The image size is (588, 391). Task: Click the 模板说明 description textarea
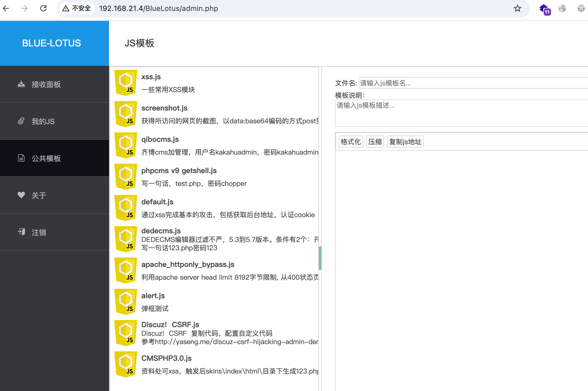click(461, 113)
